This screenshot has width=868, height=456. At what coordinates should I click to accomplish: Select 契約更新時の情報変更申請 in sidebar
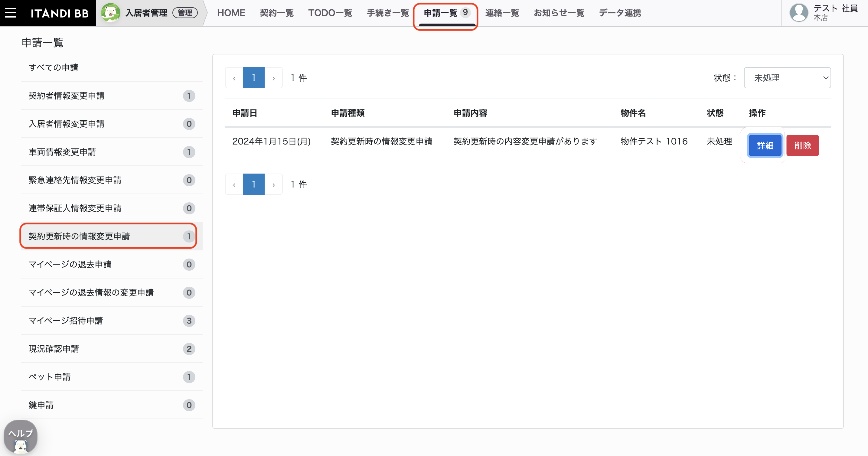[112, 236]
